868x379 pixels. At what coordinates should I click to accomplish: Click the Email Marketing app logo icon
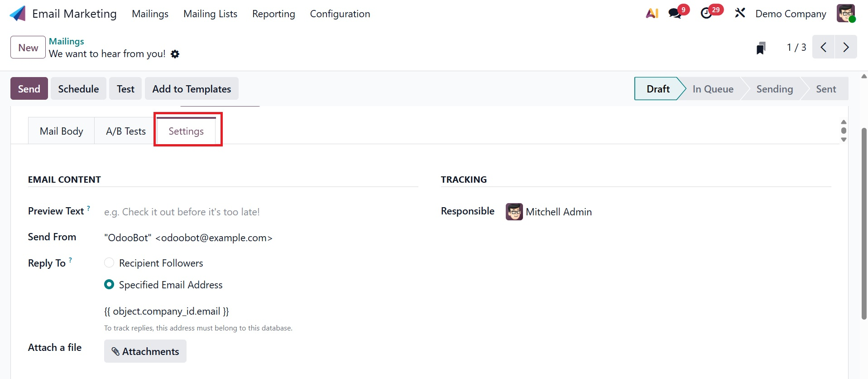[18, 14]
